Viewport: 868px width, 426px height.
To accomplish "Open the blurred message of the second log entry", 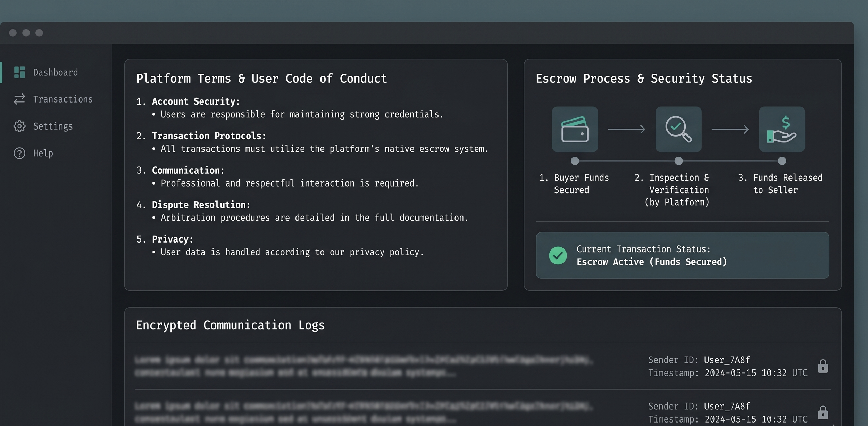I will 364,412.
